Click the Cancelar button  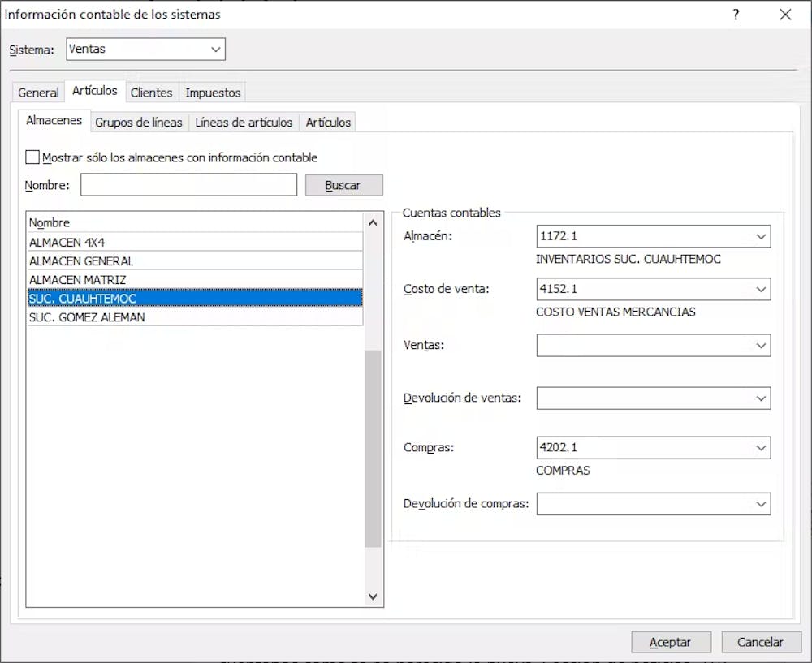coord(761,642)
